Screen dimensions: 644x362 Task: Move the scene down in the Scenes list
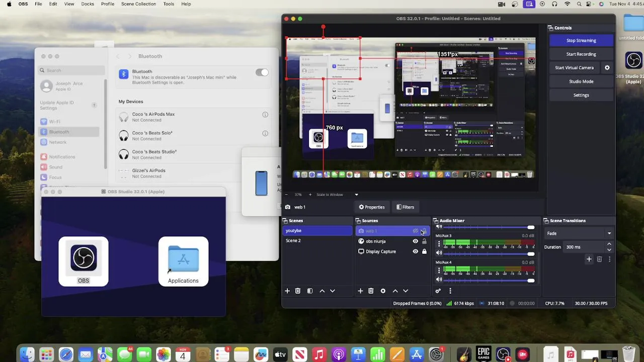[332, 291]
